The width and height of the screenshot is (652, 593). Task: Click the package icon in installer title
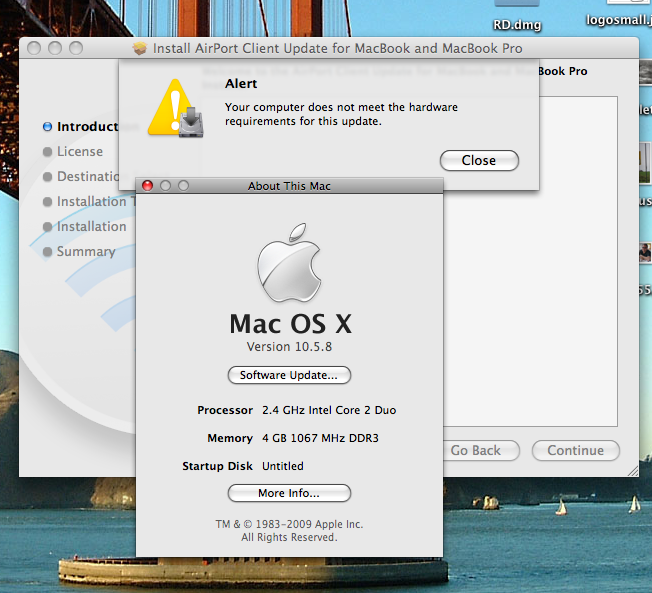[140, 48]
